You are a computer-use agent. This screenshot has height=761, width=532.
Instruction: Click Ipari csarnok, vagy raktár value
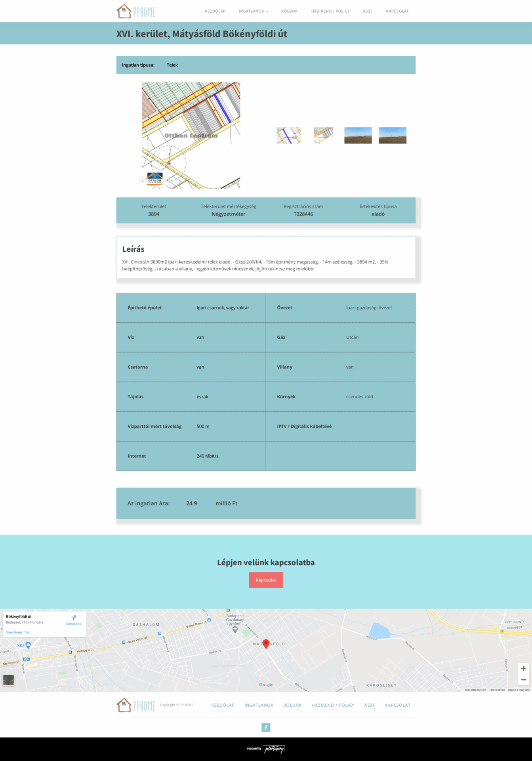pyautogui.click(x=223, y=308)
